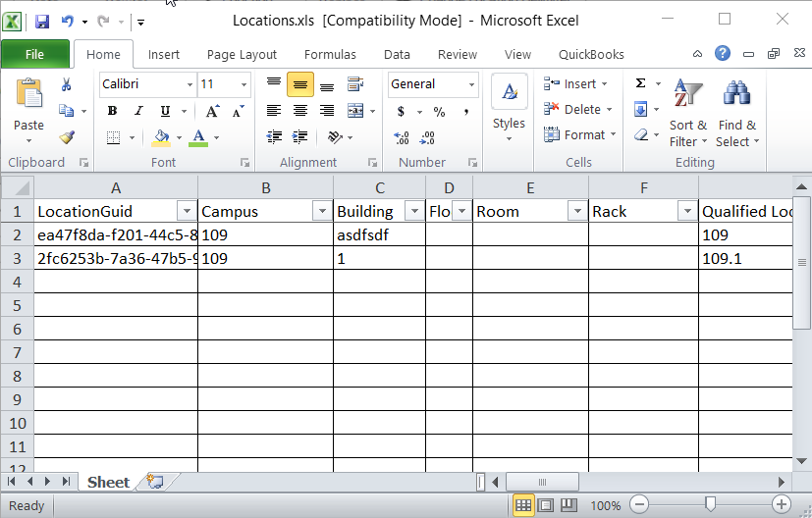
Task: Switch to the Data tab
Action: [398, 54]
